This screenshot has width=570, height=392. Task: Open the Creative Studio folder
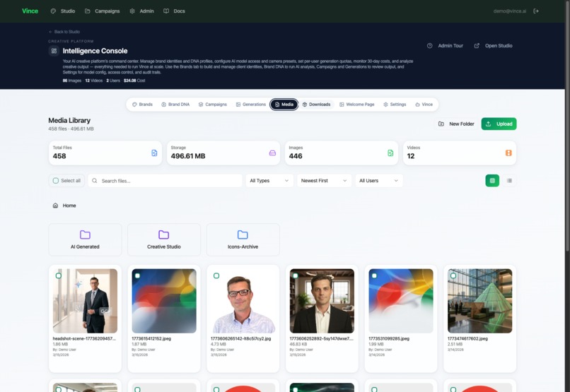(164, 240)
